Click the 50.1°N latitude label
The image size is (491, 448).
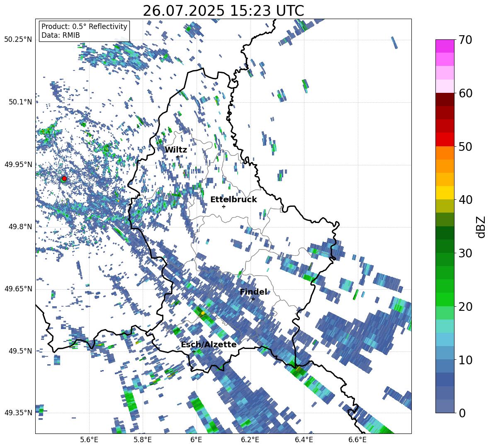click(20, 102)
